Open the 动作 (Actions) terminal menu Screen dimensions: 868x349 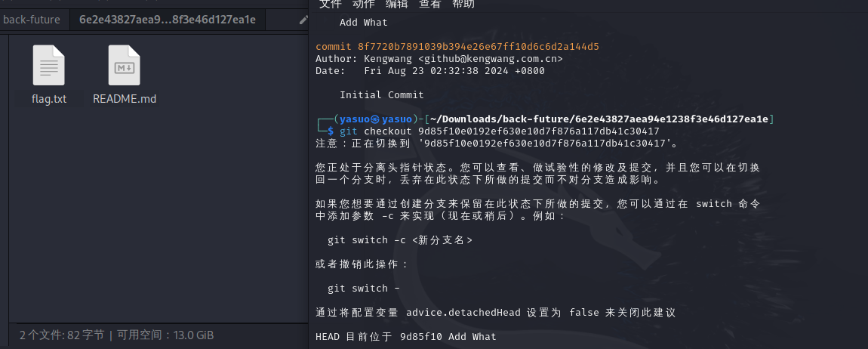click(365, 5)
